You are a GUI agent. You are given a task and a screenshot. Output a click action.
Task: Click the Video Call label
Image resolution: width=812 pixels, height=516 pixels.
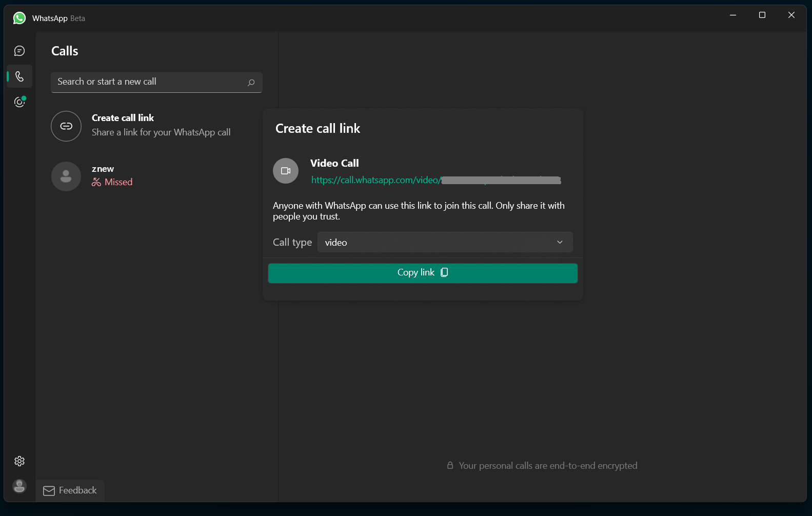coord(334,163)
